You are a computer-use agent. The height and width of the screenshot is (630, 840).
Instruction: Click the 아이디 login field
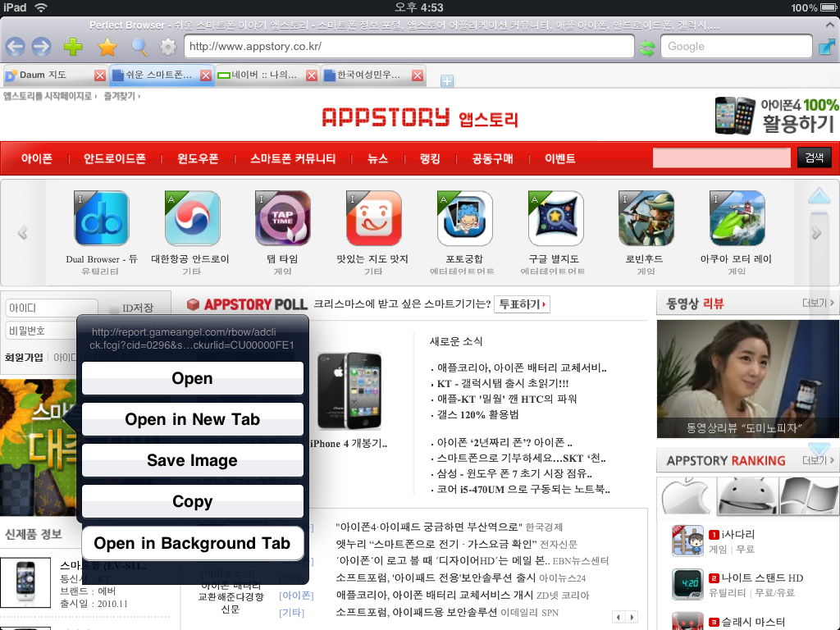click(x=52, y=308)
